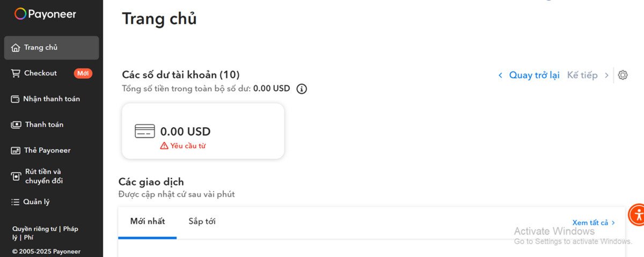The width and height of the screenshot is (644, 257).
Task: Select the 0.00 USD balance card
Action: (203, 131)
